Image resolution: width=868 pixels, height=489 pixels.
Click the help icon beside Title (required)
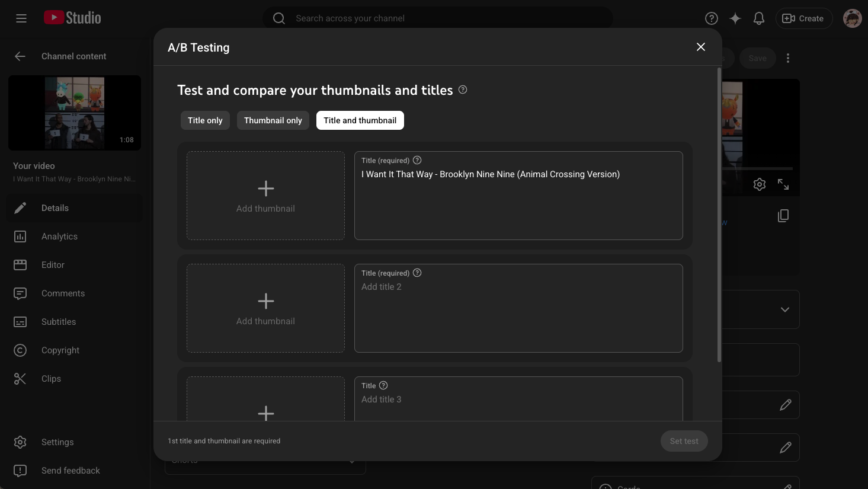417,160
